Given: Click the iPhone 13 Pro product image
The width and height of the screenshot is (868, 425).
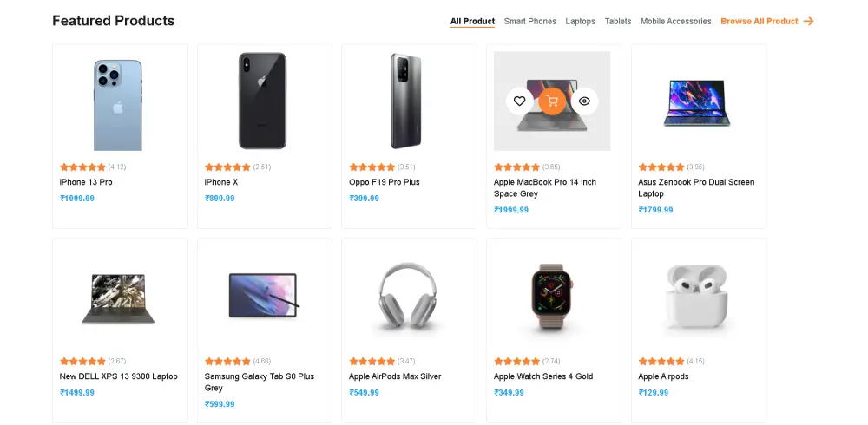Looking at the screenshot, I should [x=117, y=104].
